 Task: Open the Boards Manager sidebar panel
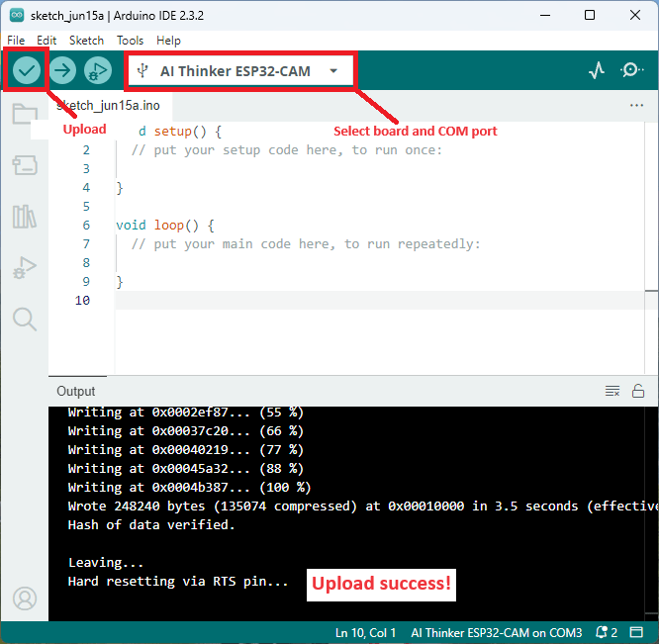25,165
